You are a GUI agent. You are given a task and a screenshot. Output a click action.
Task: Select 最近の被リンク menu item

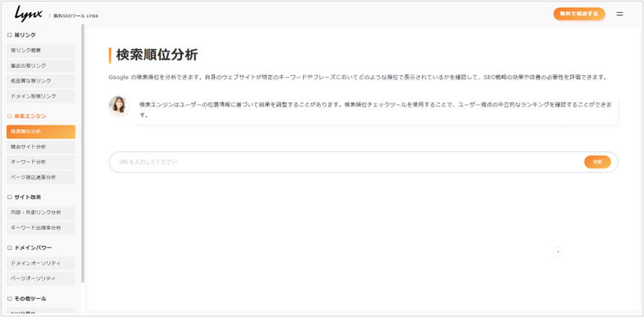41,66
